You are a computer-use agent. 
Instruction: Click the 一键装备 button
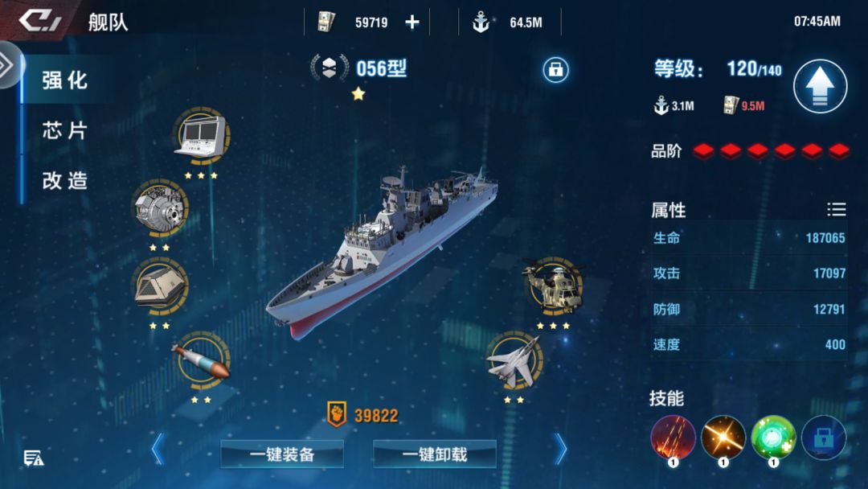(x=282, y=454)
